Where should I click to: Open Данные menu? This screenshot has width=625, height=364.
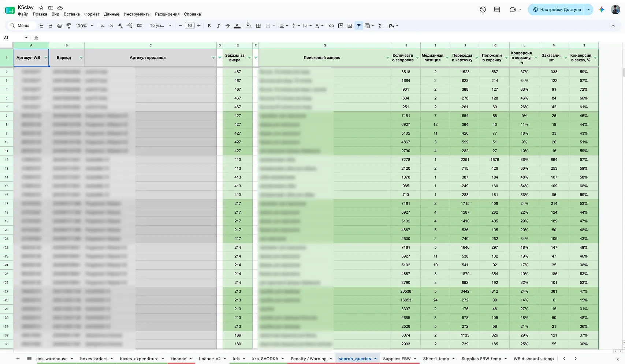point(112,14)
